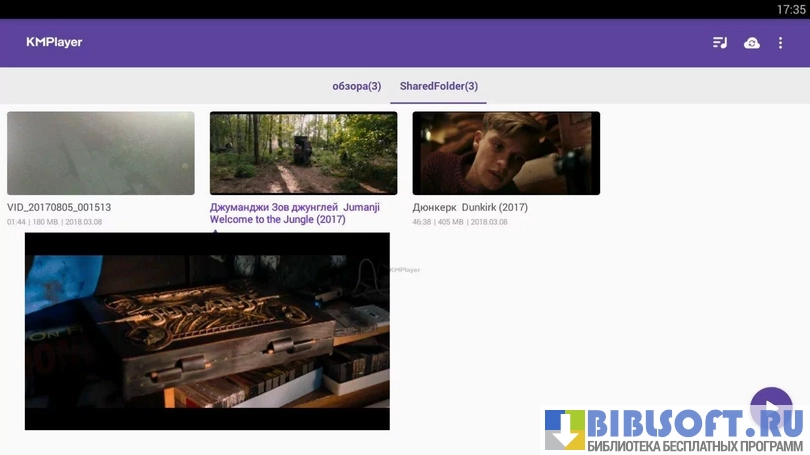Tap the floating video preview window
Viewport: 810px width, 455px height.
click(x=207, y=331)
